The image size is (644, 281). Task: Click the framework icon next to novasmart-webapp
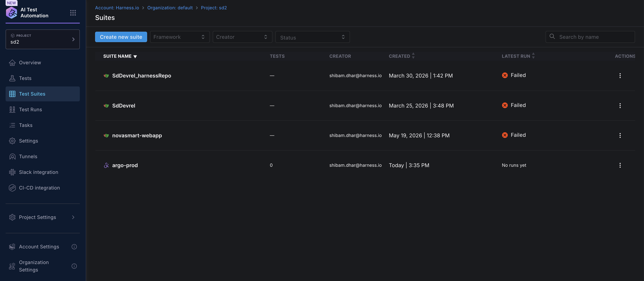(x=106, y=135)
